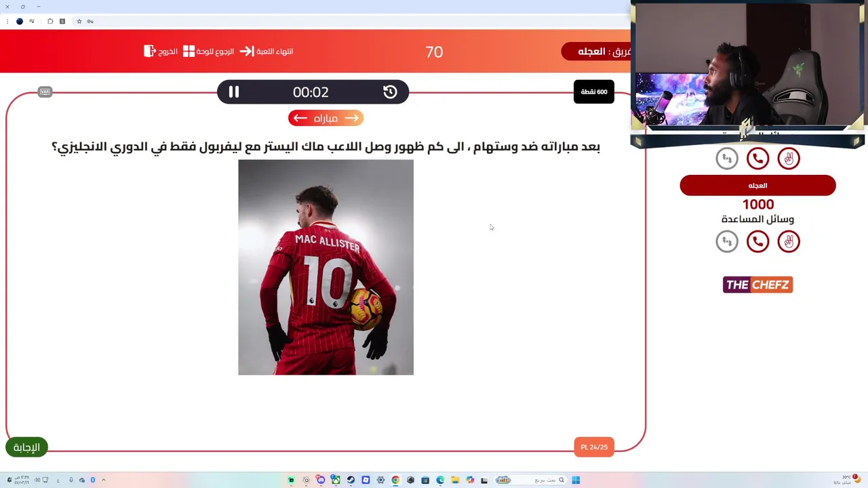
Task: Click the small badge icon at top-left of question frame
Action: pyautogui.click(x=45, y=91)
